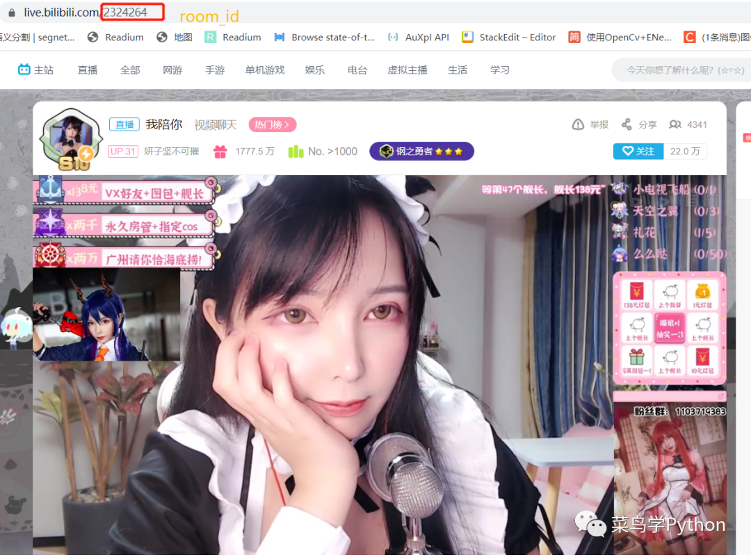Click the banner 永久房管+指定cos
This screenshot has width=751, height=560.
click(x=124, y=224)
